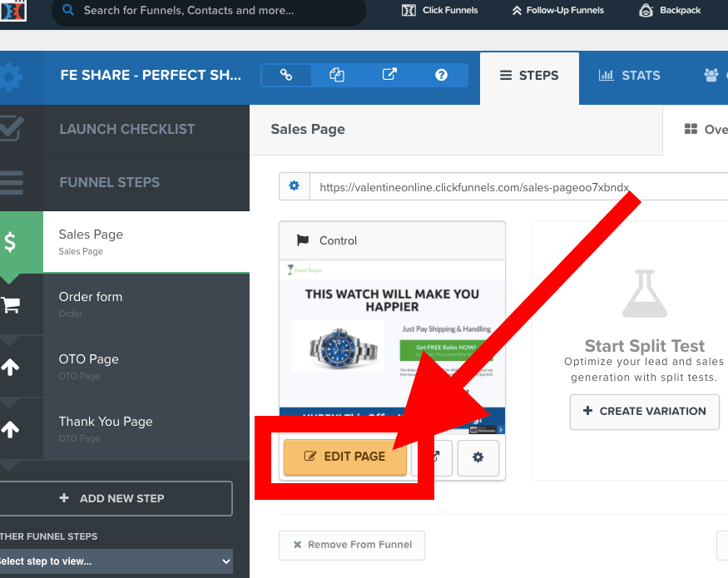Click the clone funnel copy icon
The image size is (728, 578).
coord(337,75)
